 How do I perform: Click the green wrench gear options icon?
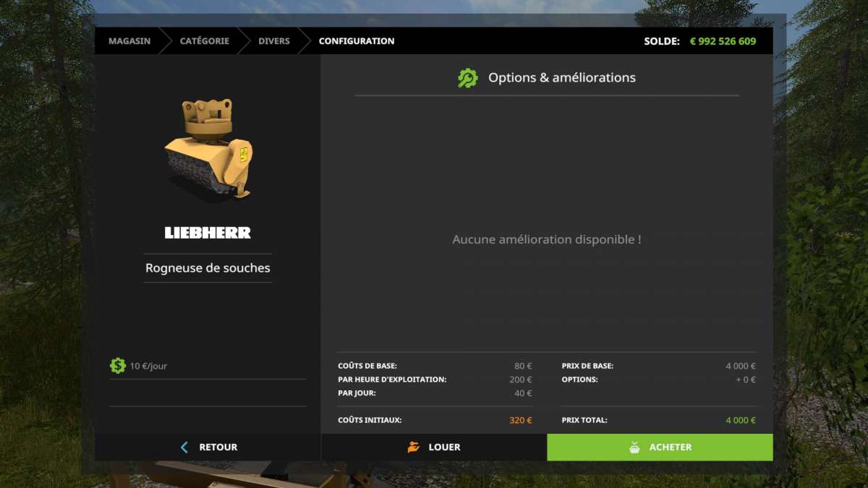pyautogui.click(x=468, y=78)
